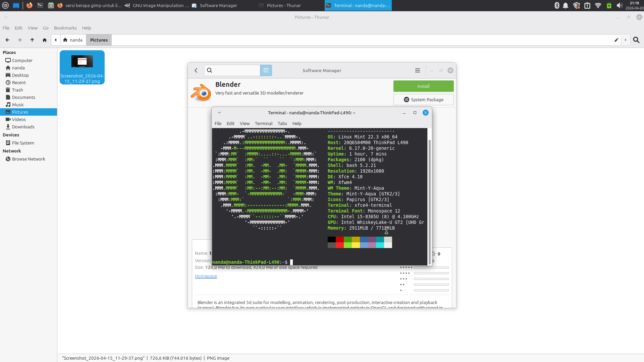The image size is (644, 362).
Task: Install Blender with the green Install button
Action: pyautogui.click(x=423, y=86)
